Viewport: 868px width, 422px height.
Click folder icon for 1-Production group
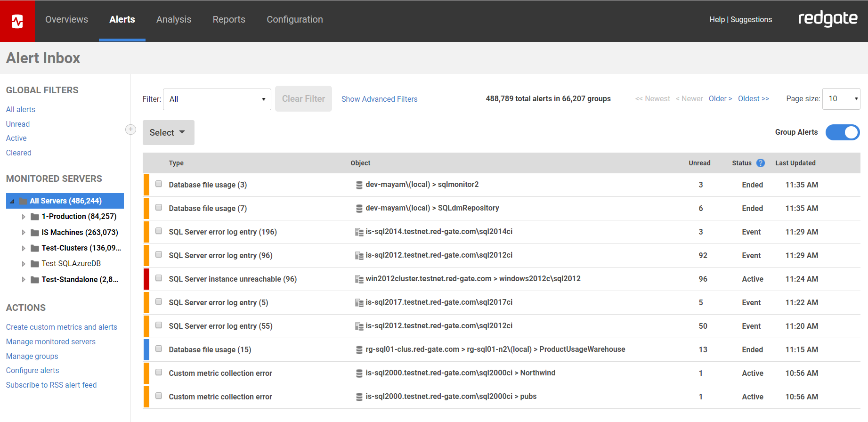point(35,217)
